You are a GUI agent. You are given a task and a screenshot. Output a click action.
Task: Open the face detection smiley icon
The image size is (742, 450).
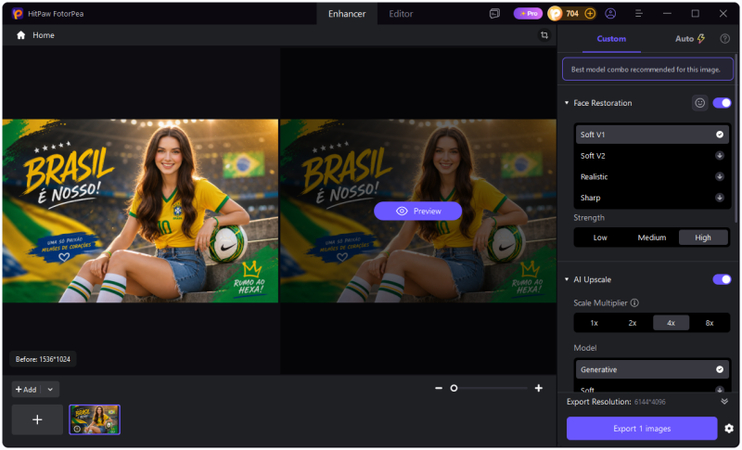click(x=699, y=103)
